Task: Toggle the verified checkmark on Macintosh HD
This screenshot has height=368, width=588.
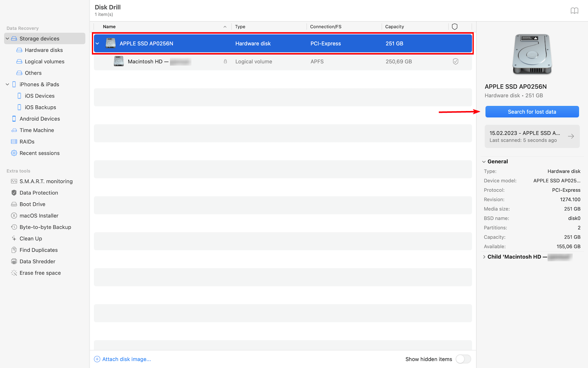Action: tap(455, 61)
